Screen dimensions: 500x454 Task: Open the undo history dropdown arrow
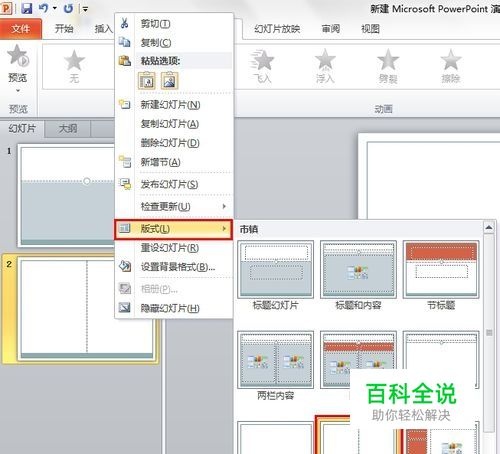[x=55, y=8]
